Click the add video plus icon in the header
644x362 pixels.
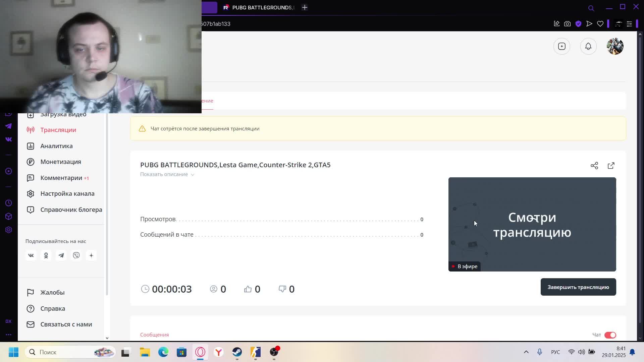click(561, 46)
